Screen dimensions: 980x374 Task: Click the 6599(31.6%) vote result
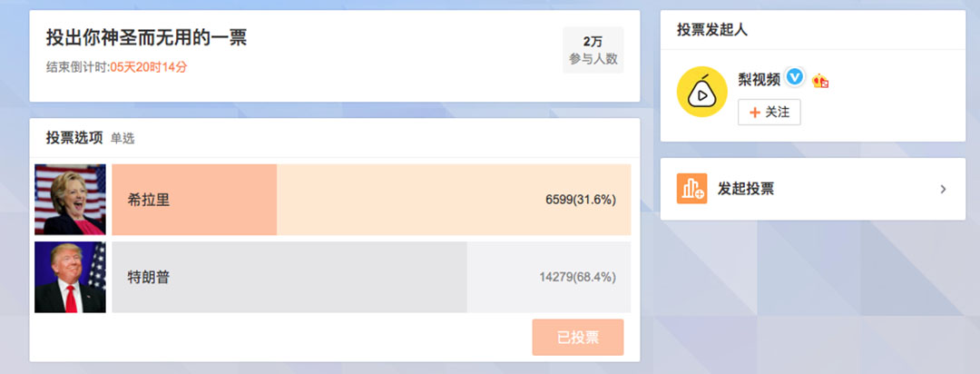pos(581,200)
